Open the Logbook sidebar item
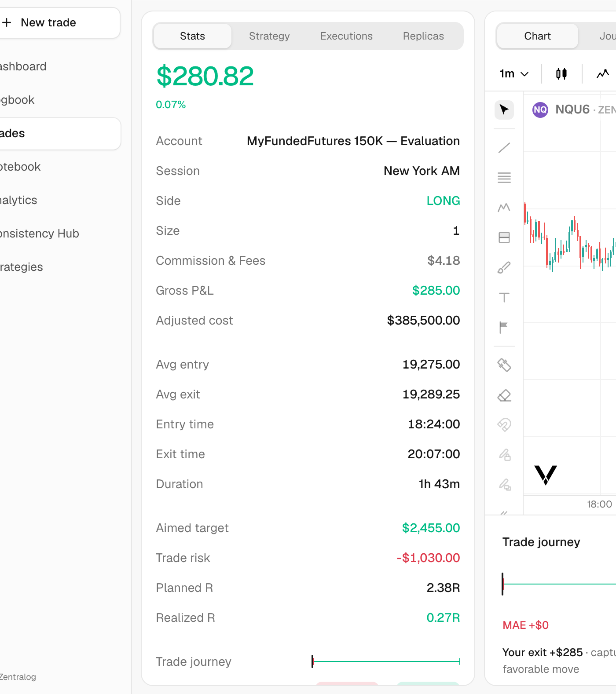616x694 pixels. (x=17, y=100)
